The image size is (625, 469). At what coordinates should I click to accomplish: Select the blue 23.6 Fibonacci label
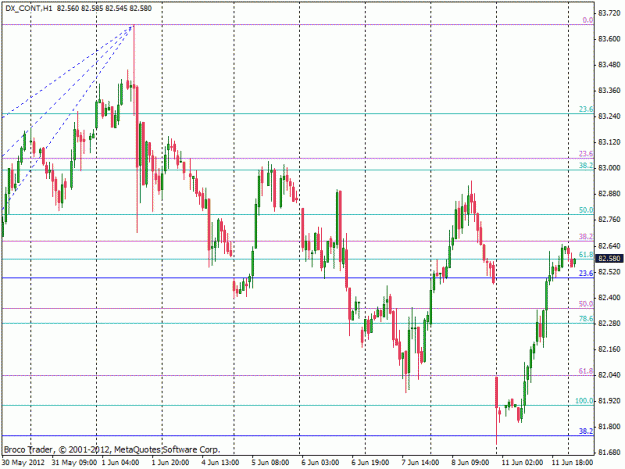pos(586,273)
